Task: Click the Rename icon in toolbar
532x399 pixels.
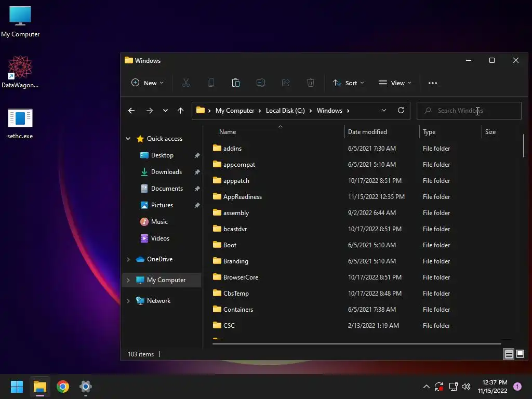Action: point(261,83)
